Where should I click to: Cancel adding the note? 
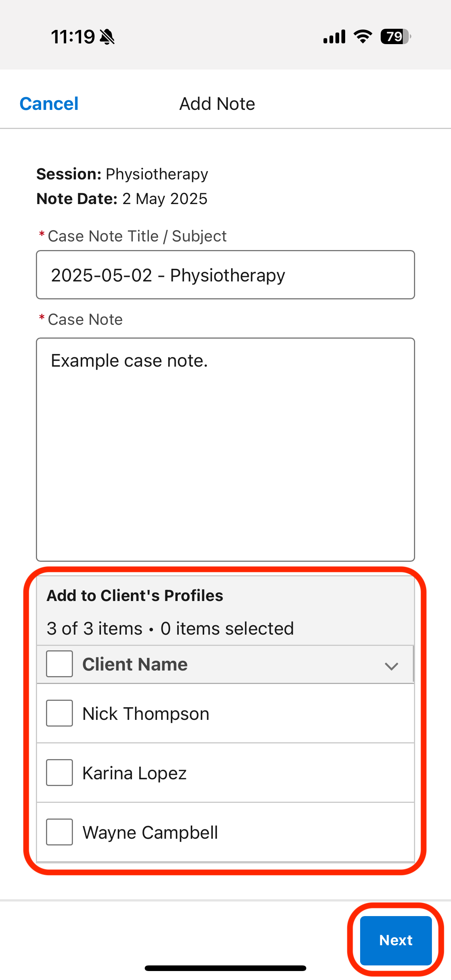tap(49, 104)
